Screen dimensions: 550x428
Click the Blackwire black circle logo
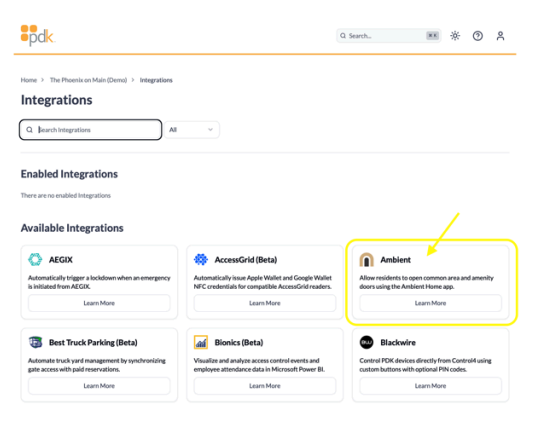(x=367, y=342)
